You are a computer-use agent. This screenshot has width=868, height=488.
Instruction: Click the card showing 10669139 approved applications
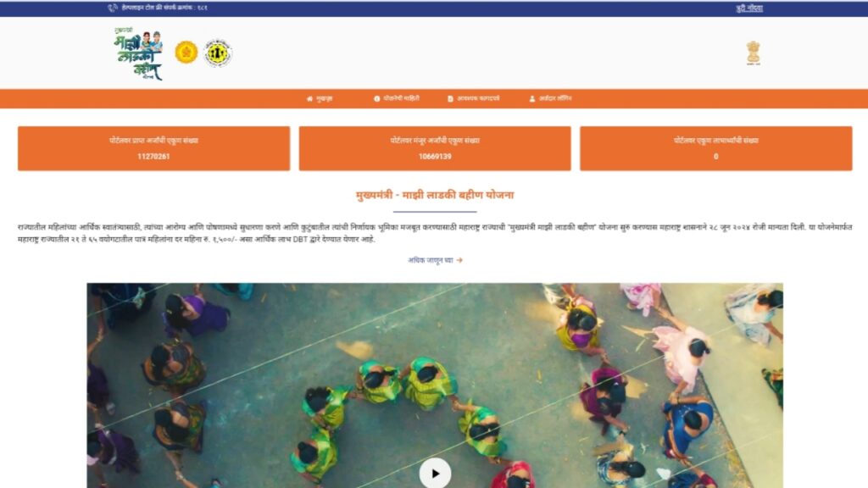(435, 148)
